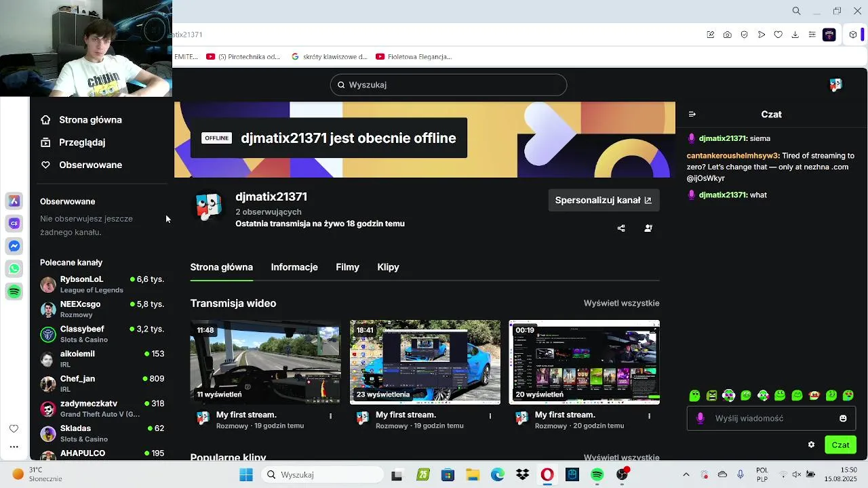Open the 18:41 blue car stream thumbnail

(x=425, y=362)
